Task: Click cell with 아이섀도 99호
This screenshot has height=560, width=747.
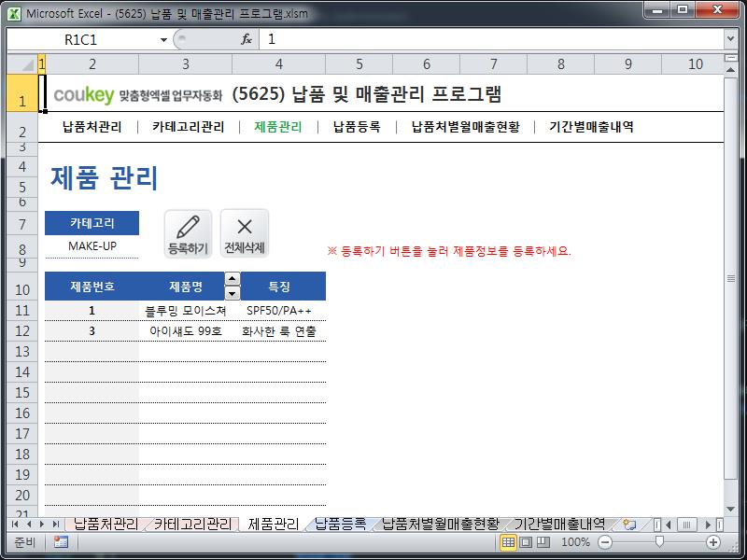Action: (x=185, y=331)
